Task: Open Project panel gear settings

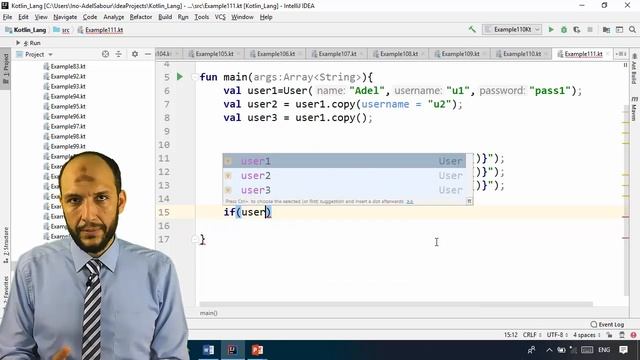Action: pyautogui.click(x=135, y=54)
